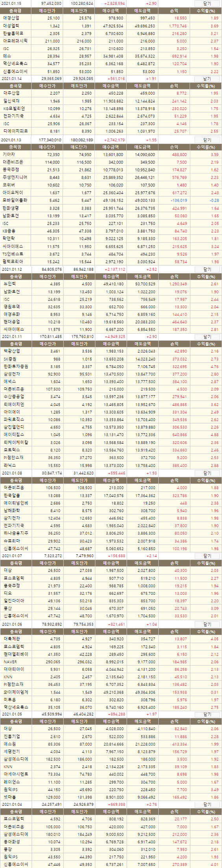Click the 남해화학 entry
This screenshot has height=868, width=222.
click(11, 511)
